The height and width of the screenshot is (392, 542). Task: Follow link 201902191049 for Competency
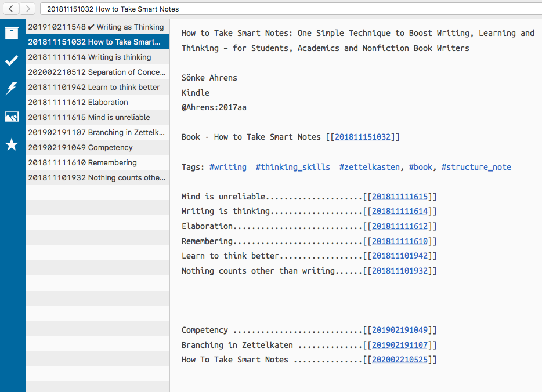(400, 330)
